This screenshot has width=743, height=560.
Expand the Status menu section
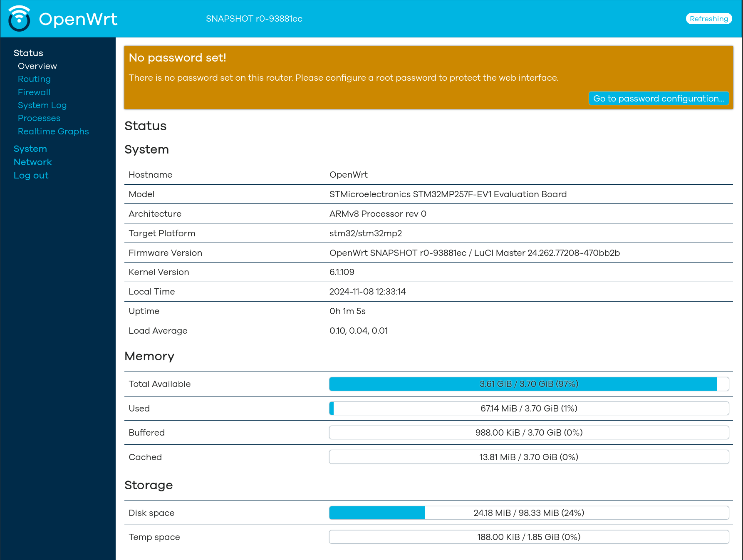(28, 53)
